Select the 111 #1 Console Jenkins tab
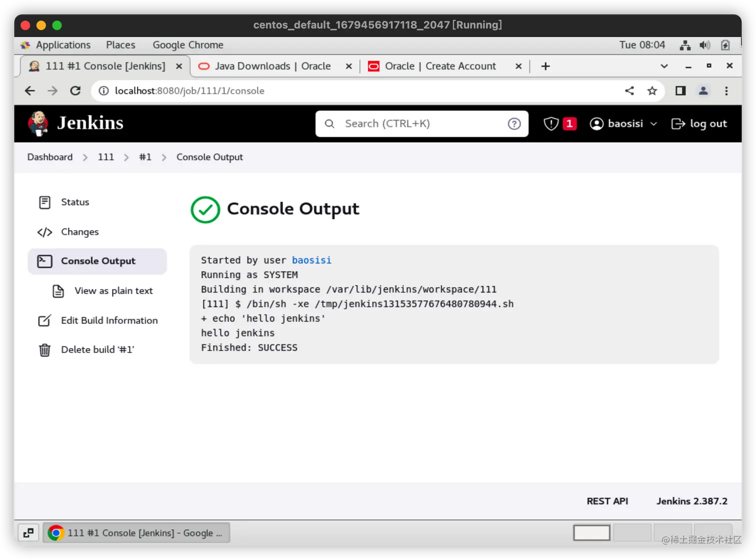 [105, 66]
